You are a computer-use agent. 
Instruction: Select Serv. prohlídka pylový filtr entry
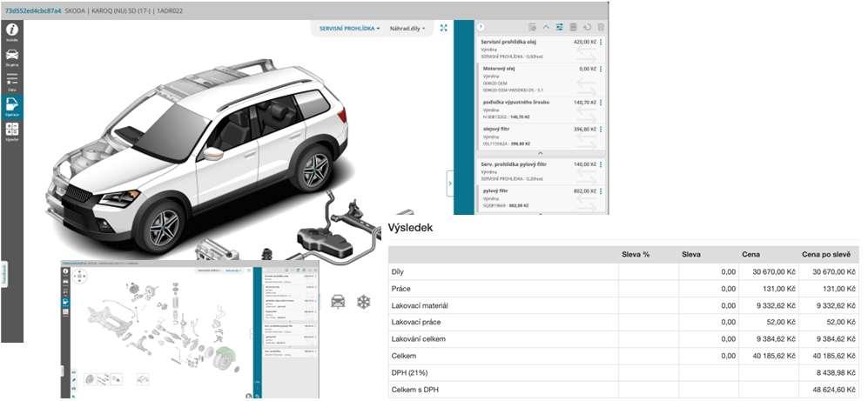[x=541, y=170]
